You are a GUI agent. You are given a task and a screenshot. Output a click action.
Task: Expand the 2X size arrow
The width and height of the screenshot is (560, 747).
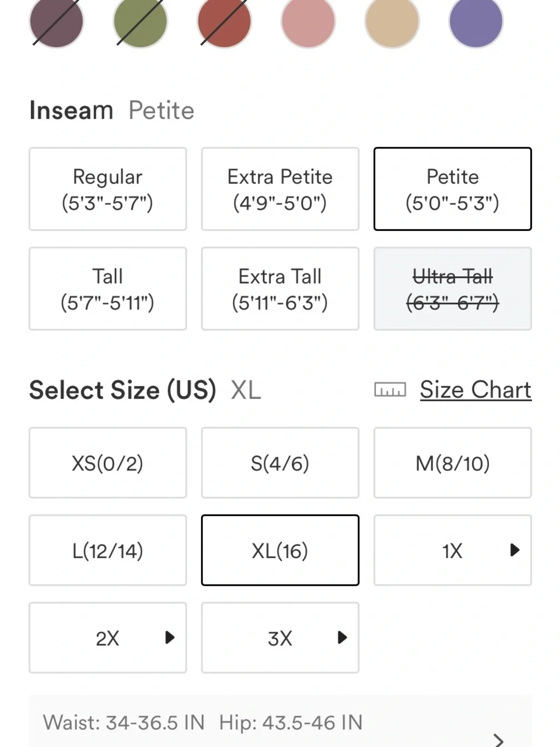click(x=170, y=638)
